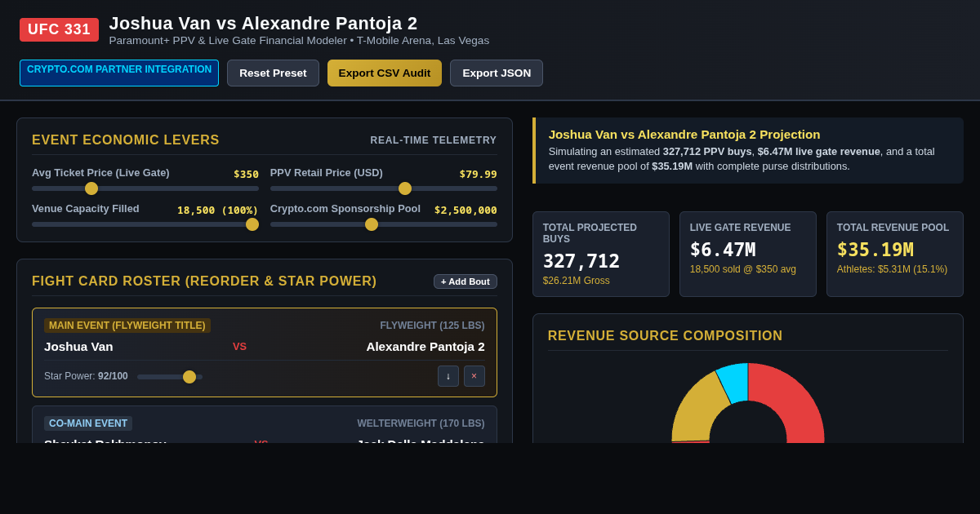Screen dimensions: 980x514
Task: Click the Welterweight (170 lbs) label
Action: tap(421, 423)
